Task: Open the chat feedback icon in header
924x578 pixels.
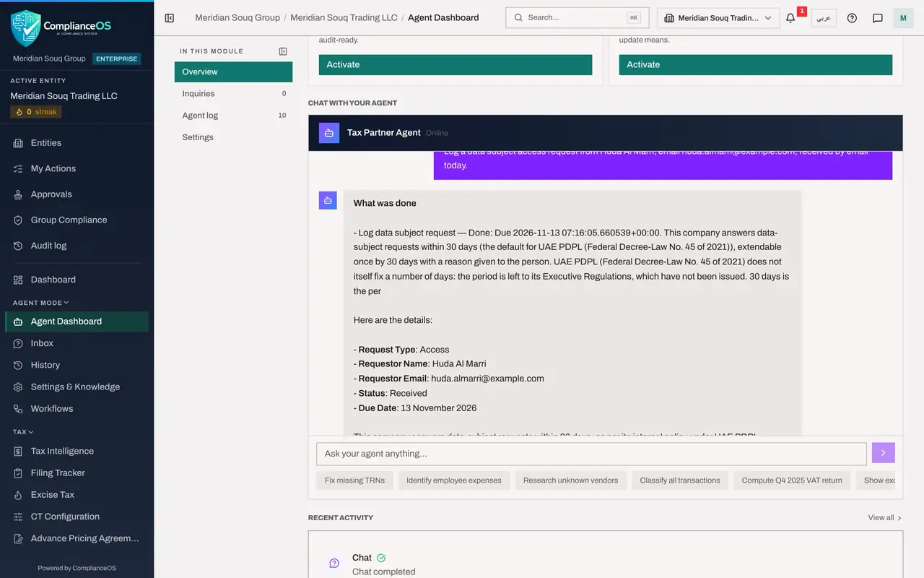Action: pos(878,18)
